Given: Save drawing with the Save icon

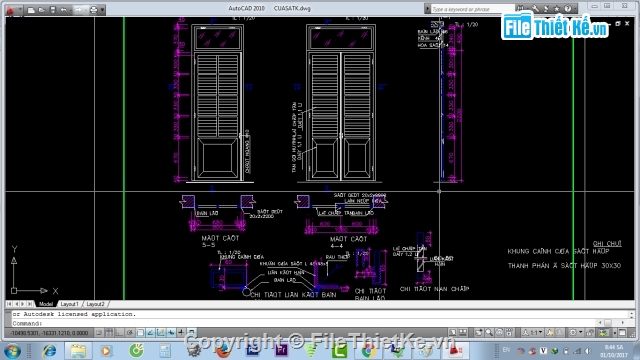Looking at the screenshot, I should point(52,10).
